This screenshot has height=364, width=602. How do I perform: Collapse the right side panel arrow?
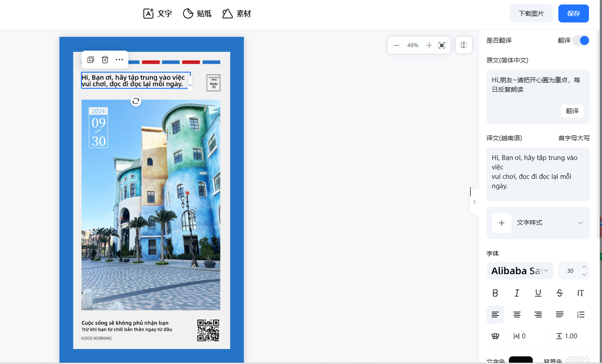point(474,202)
